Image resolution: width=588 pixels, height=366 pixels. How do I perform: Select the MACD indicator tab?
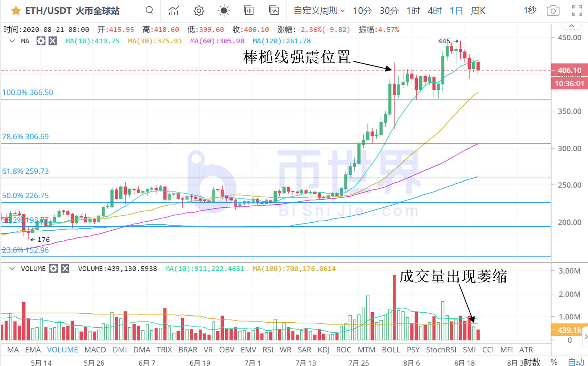point(95,349)
